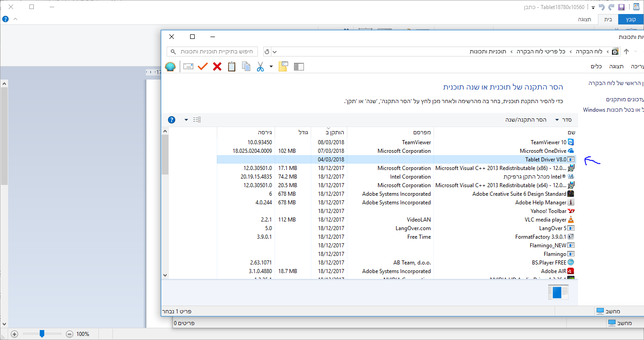Screen dimensions: 644x340
Task: Click the Adobe AIR red icon
Action: (571, 271)
